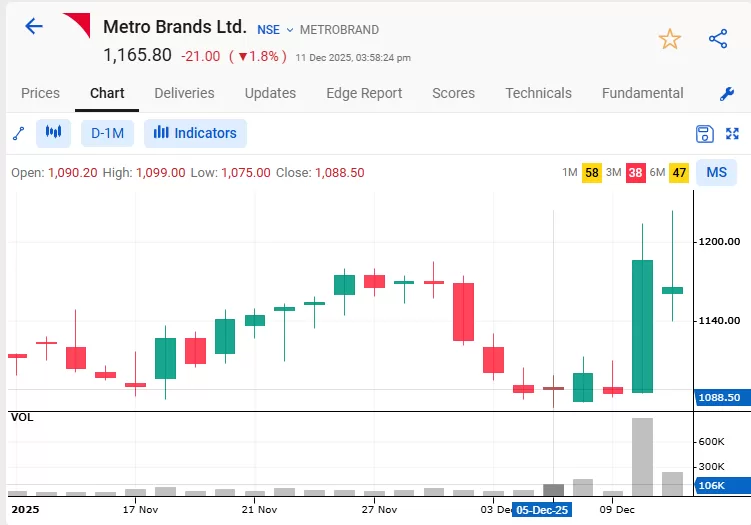This screenshot has height=525, width=751.
Task: Click the Close value 1,088.50
Action: point(340,172)
